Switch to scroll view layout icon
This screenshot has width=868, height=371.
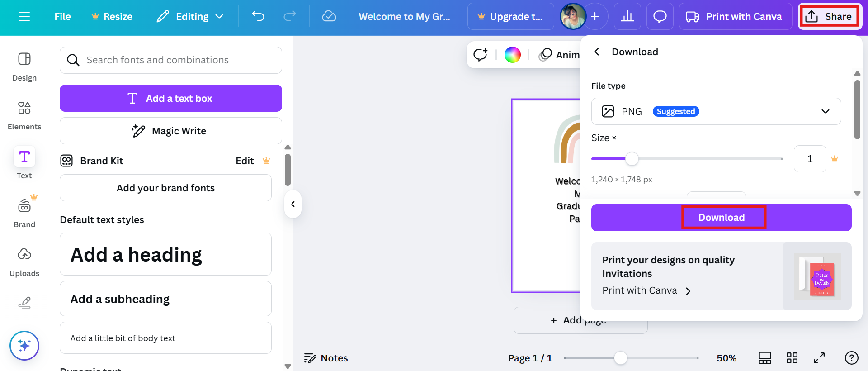[765, 358]
